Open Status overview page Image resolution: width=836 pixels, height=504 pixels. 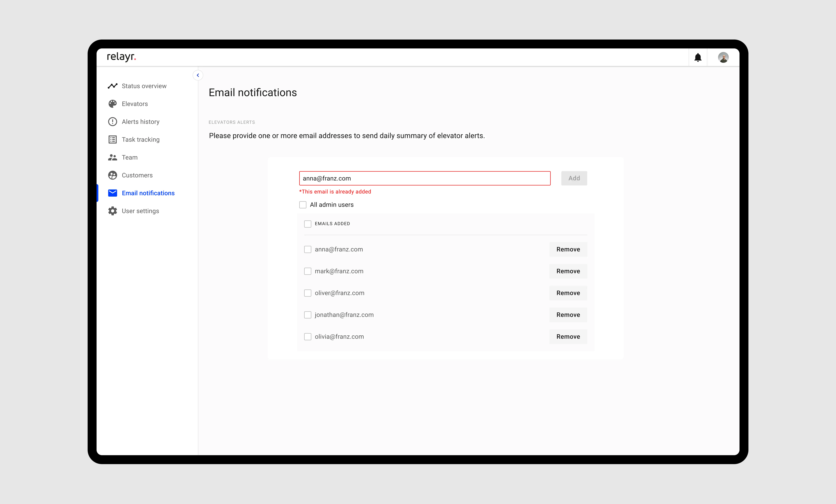click(144, 86)
